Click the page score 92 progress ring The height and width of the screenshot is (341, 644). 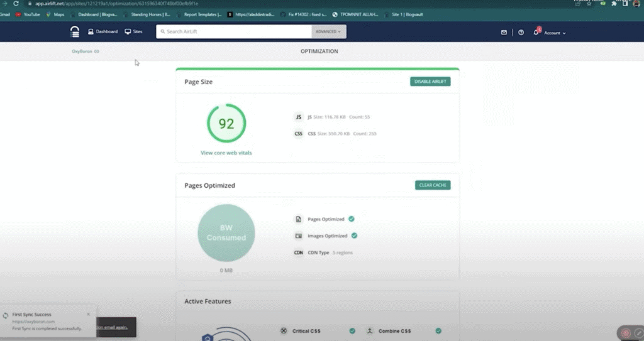(x=226, y=124)
